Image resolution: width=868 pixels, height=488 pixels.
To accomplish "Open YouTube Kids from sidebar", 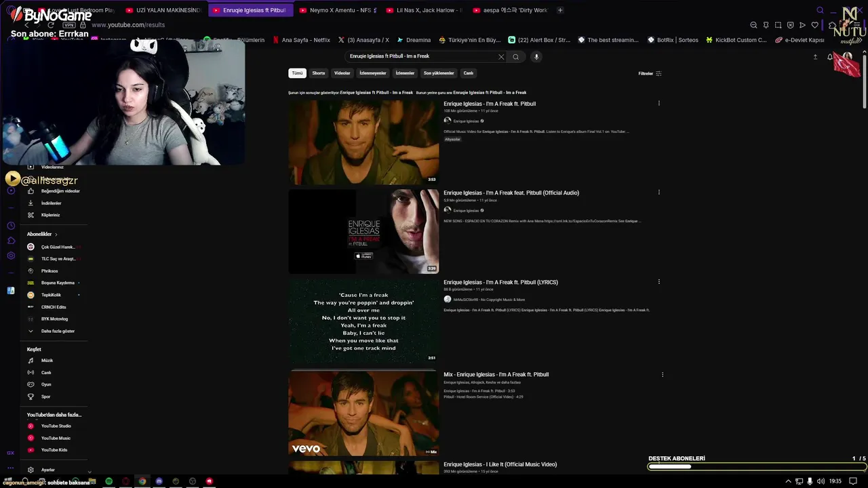I will (x=54, y=450).
